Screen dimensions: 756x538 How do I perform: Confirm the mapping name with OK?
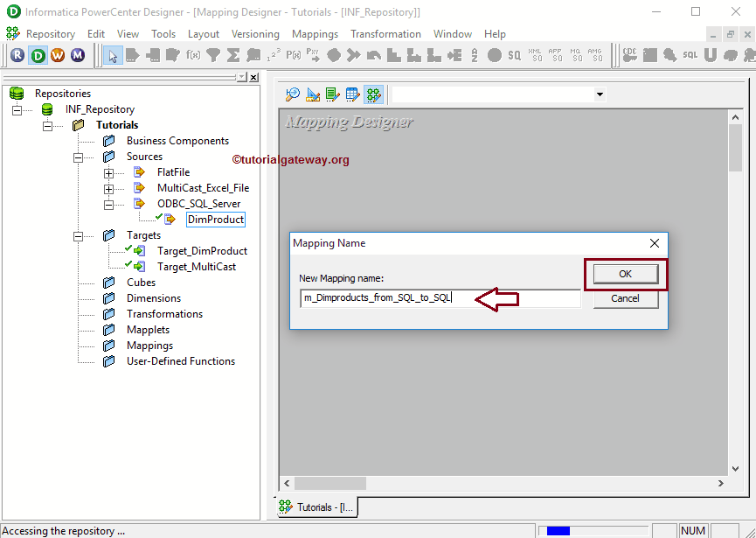626,274
